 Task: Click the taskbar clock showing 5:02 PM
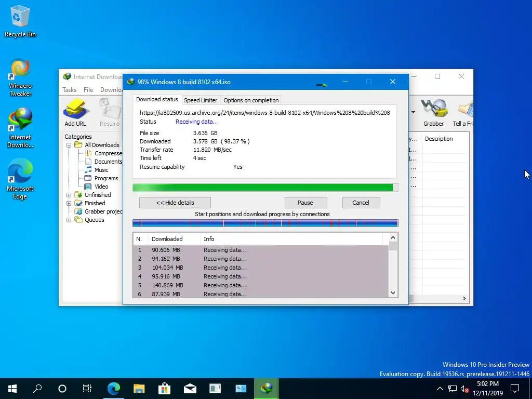coord(488,389)
